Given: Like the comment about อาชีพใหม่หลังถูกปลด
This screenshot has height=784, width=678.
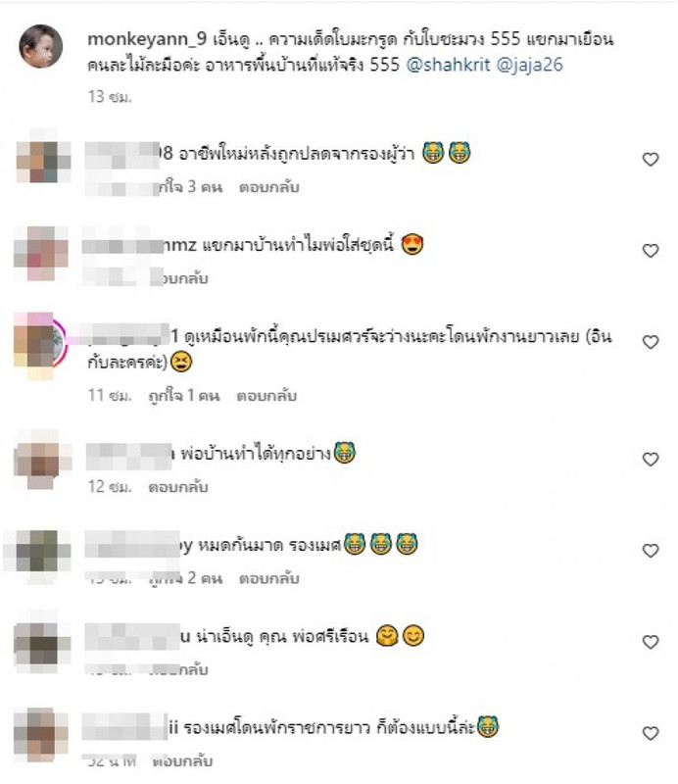Looking at the screenshot, I should coord(650,160).
